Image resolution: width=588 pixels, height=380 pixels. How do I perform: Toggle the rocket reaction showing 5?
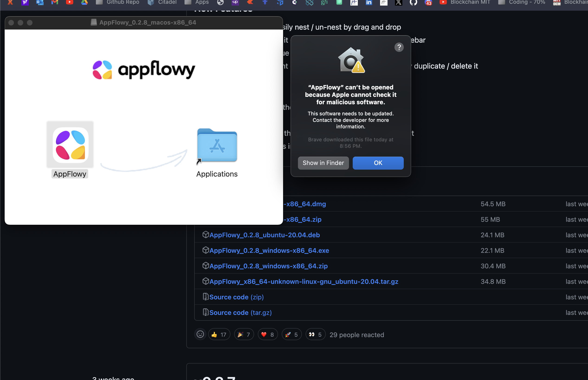tap(291, 334)
